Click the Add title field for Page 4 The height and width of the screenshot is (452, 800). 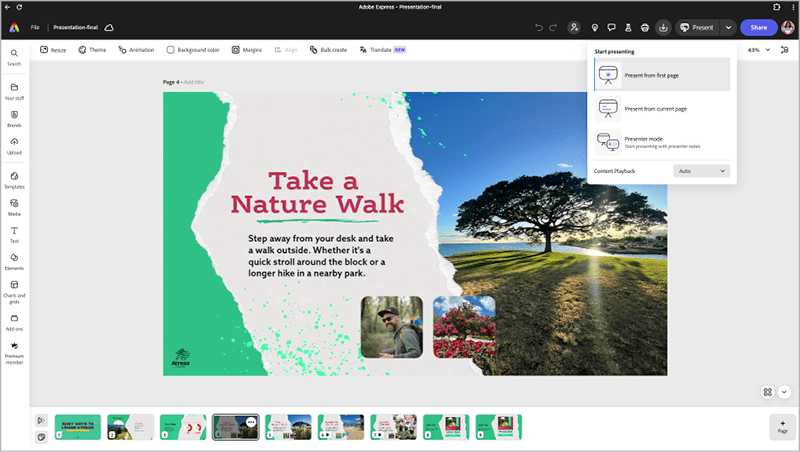[194, 82]
